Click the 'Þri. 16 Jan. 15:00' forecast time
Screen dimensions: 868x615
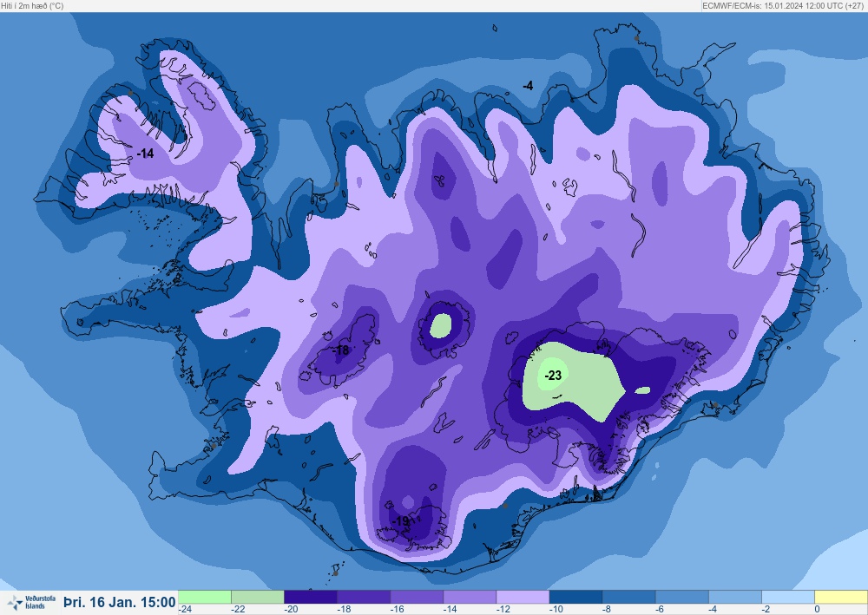tap(120, 602)
